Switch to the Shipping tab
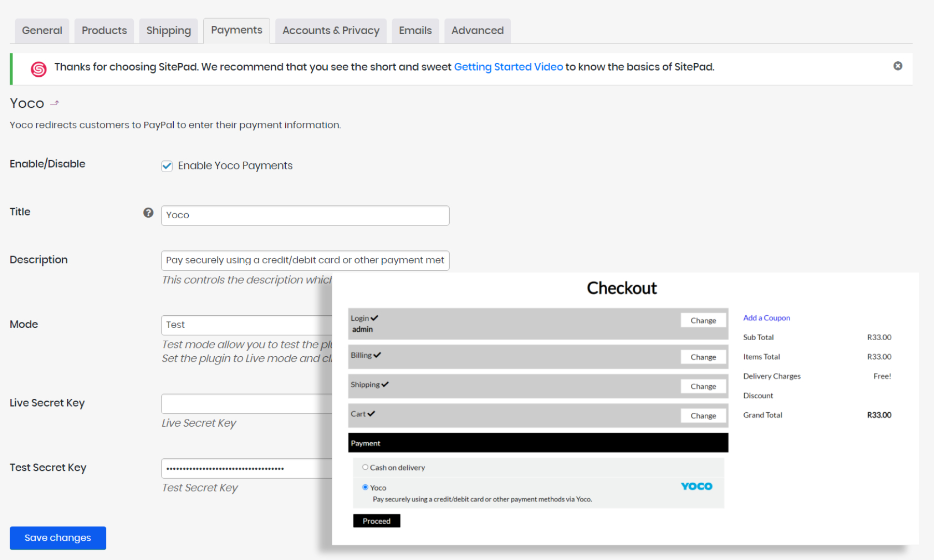This screenshot has width=934, height=560. [169, 31]
